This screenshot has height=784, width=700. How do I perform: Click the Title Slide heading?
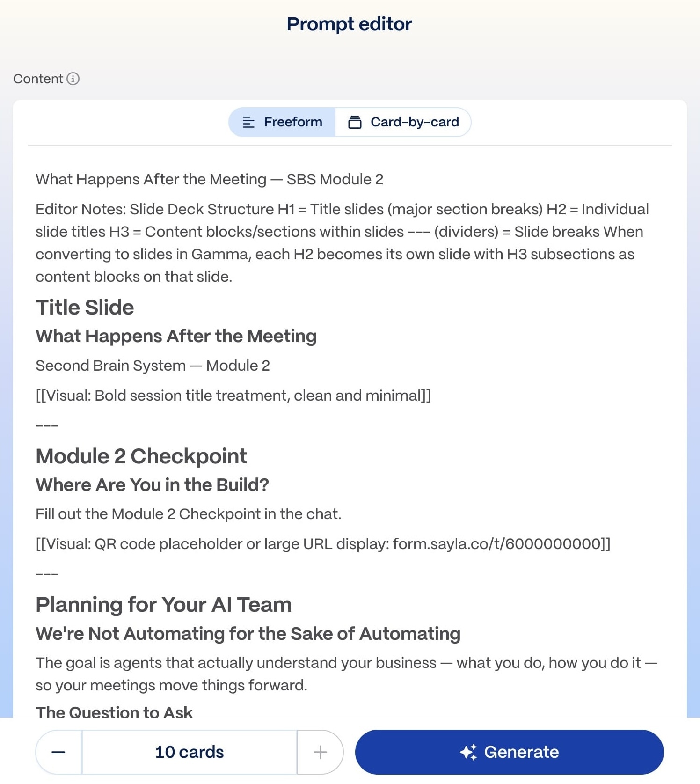pyautogui.click(x=85, y=308)
